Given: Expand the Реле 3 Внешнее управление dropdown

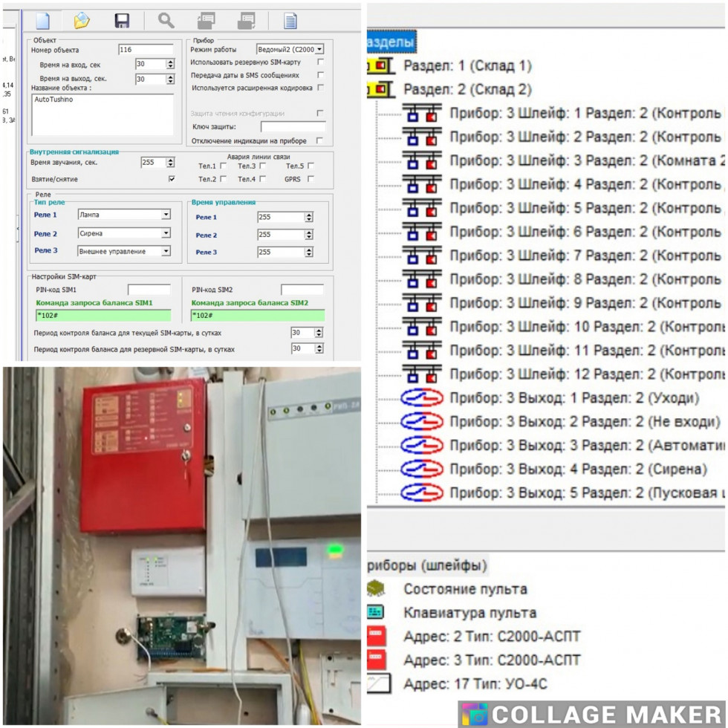Looking at the screenshot, I should click(166, 252).
